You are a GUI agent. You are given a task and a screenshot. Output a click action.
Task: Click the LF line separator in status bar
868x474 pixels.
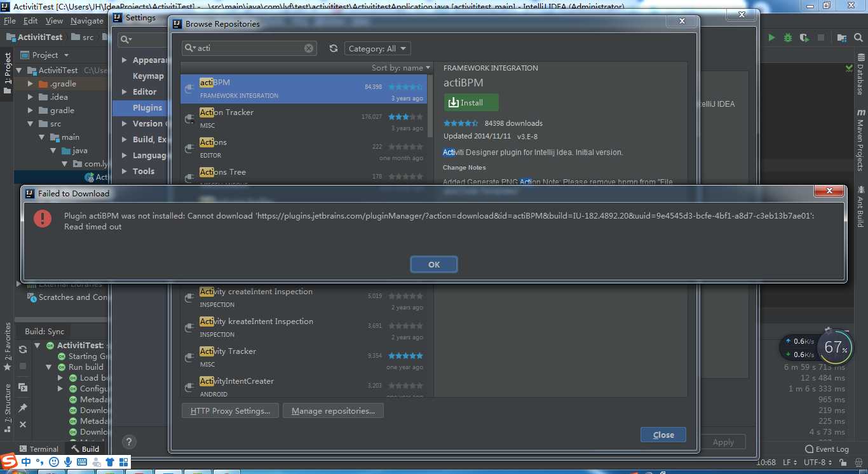[x=790, y=463]
